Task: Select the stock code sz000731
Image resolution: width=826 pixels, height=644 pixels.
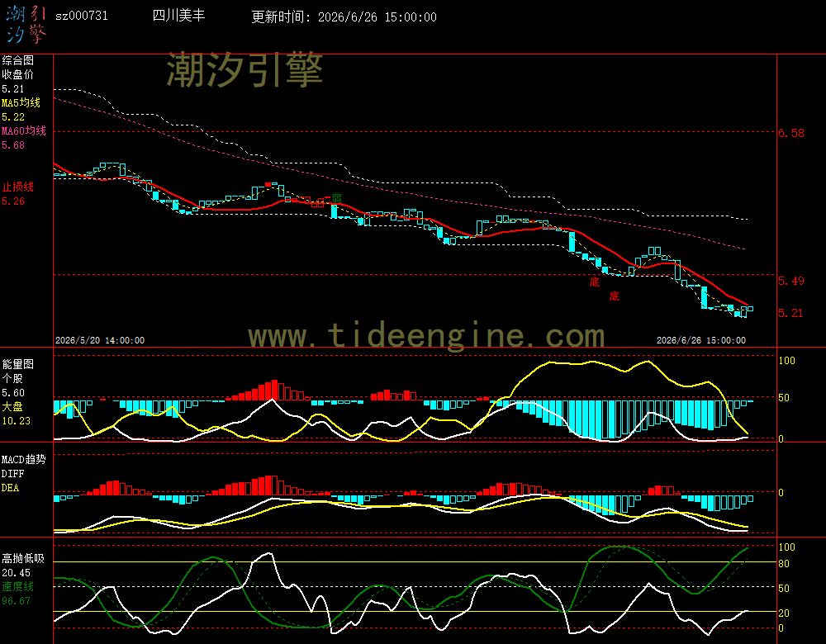Action: [82, 16]
